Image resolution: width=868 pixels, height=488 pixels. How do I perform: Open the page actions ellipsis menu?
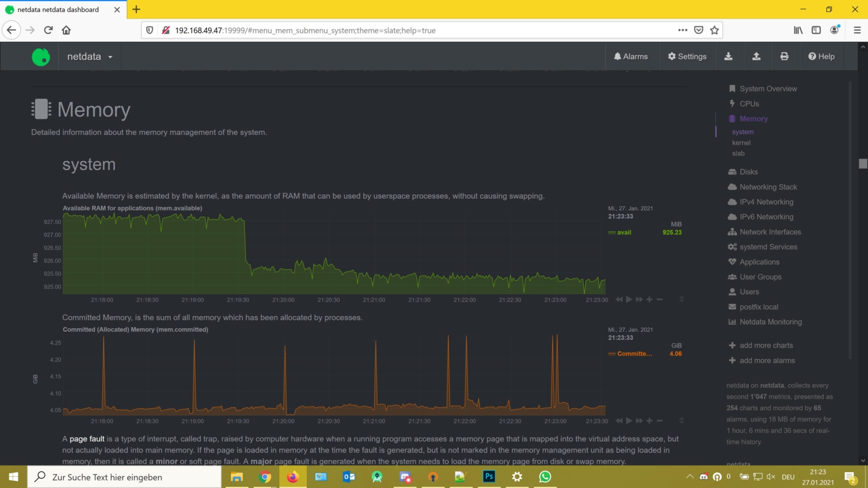point(683,30)
